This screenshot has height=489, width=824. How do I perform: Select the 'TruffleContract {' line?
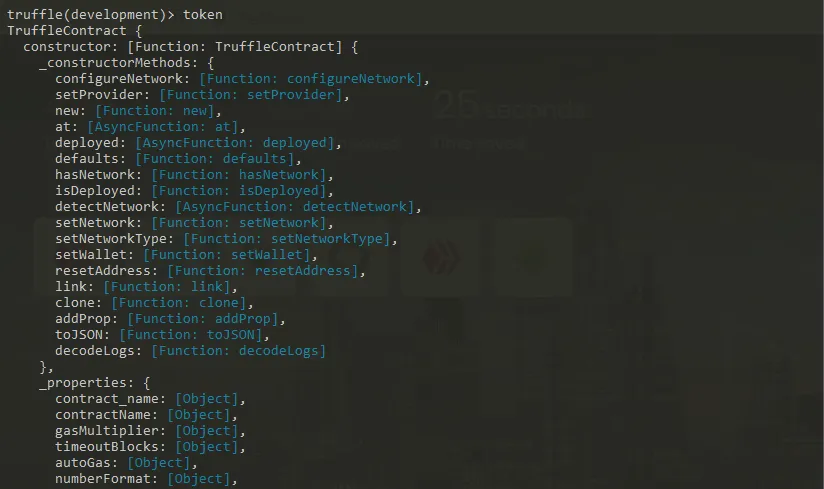[x=75, y=31]
